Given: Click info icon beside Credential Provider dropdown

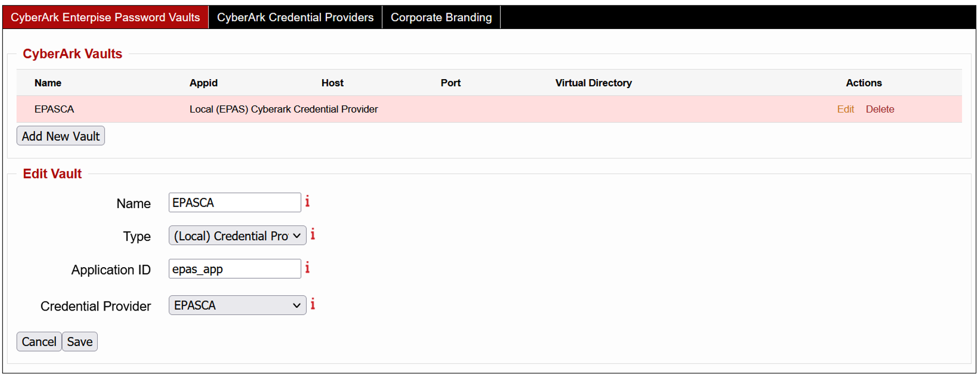Looking at the screenshot, I should [313, 304].
